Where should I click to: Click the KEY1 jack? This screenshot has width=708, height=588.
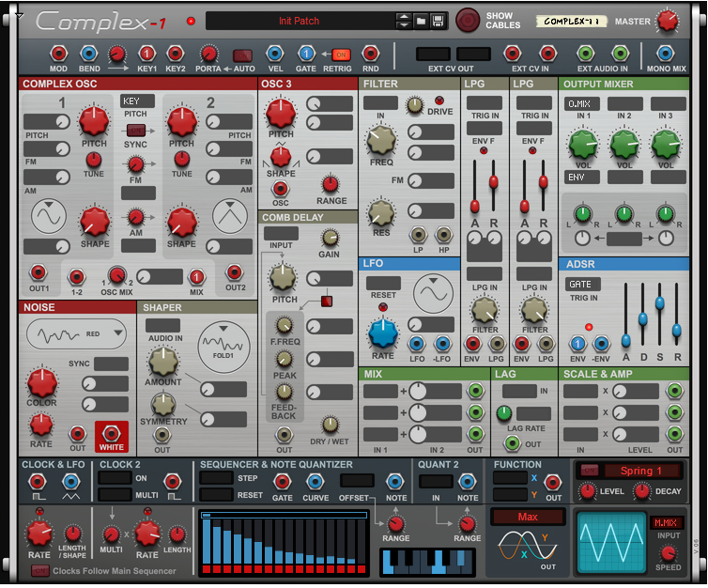146,54
